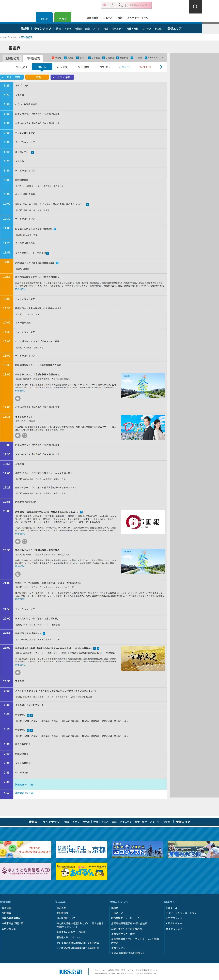Open 京都マラソン footer link
The height and width of the screenshot is (980, 219).
point(118,948)
